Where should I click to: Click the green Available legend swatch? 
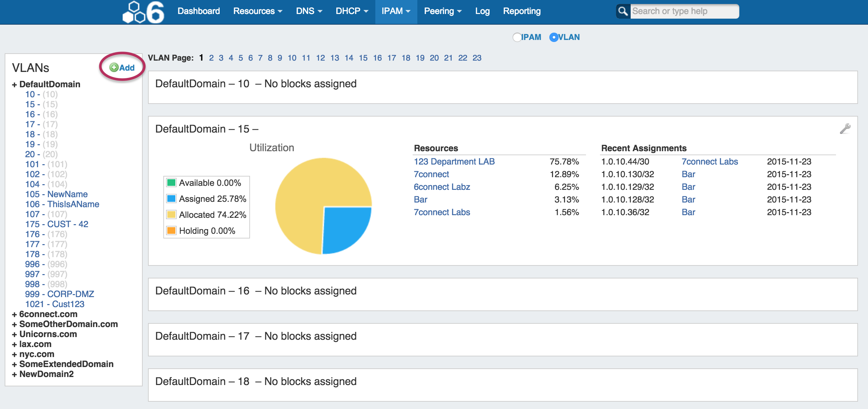click(x=172, y=183)
